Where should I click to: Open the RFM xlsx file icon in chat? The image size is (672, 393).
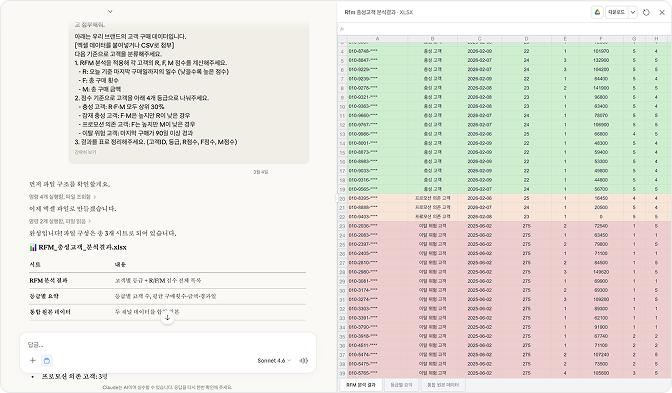click(33, 247)
